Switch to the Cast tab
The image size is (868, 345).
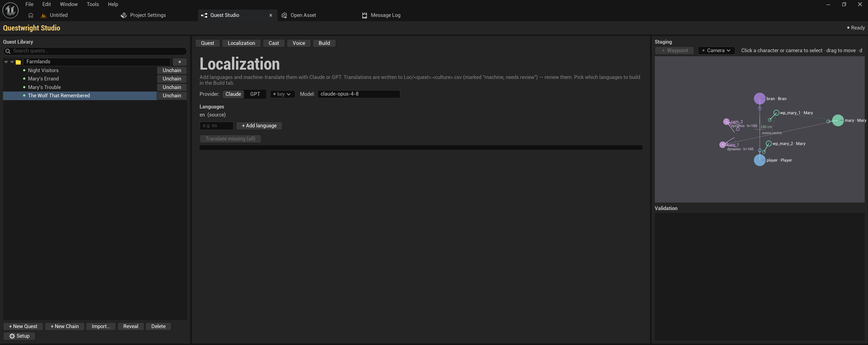(x=274, y=43)
